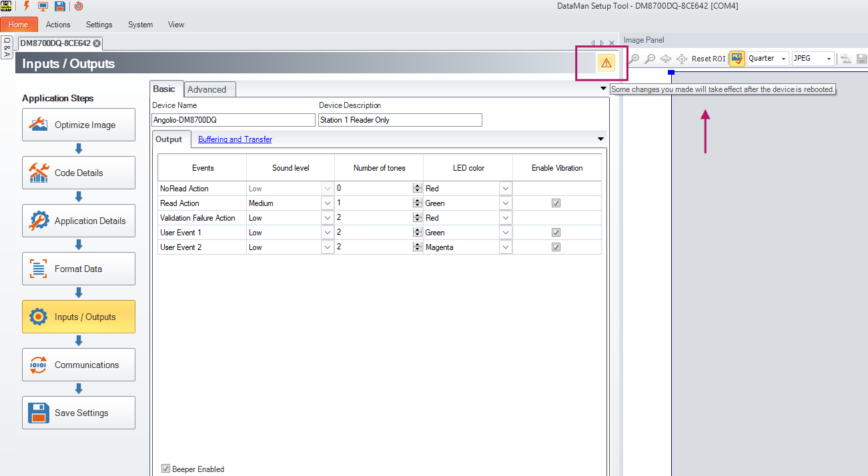Enable vibration for Validation Failure Action
This screenshot has width=868, height=476.
point(556,217)
